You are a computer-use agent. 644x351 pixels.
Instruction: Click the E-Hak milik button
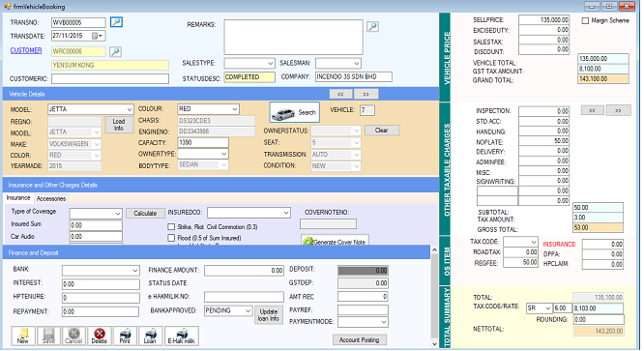click(x=182, y=336)
